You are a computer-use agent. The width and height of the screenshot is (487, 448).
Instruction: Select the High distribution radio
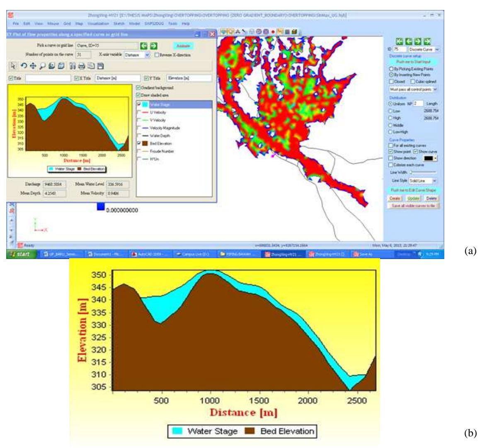point(391,118)
